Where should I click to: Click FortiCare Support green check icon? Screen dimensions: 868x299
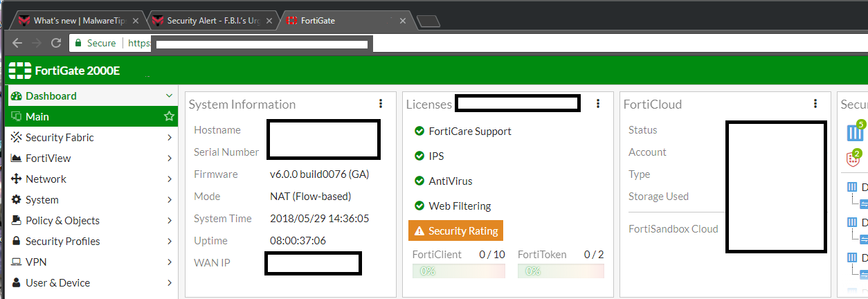419,131
